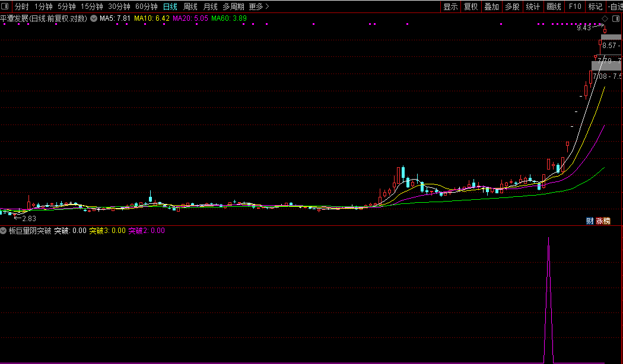Click the 突破3: 0.00 yellow label
The width and height of the screenshot is (623, 364).
click(107, 231)
